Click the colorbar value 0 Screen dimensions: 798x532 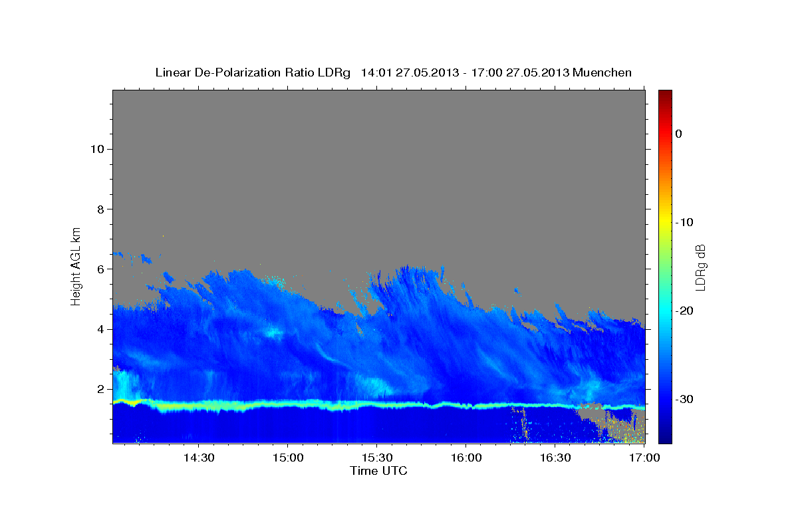click(679, 134)
